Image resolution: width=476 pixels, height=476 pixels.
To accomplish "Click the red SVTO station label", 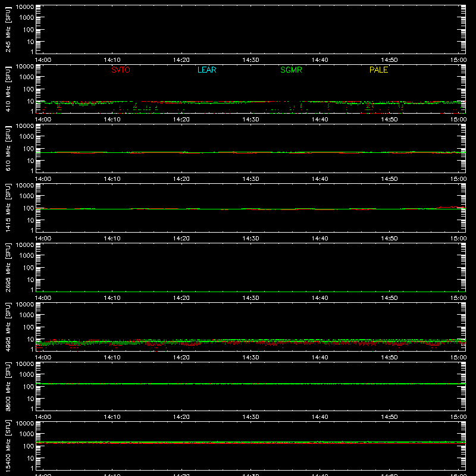I will coord(121,70).
